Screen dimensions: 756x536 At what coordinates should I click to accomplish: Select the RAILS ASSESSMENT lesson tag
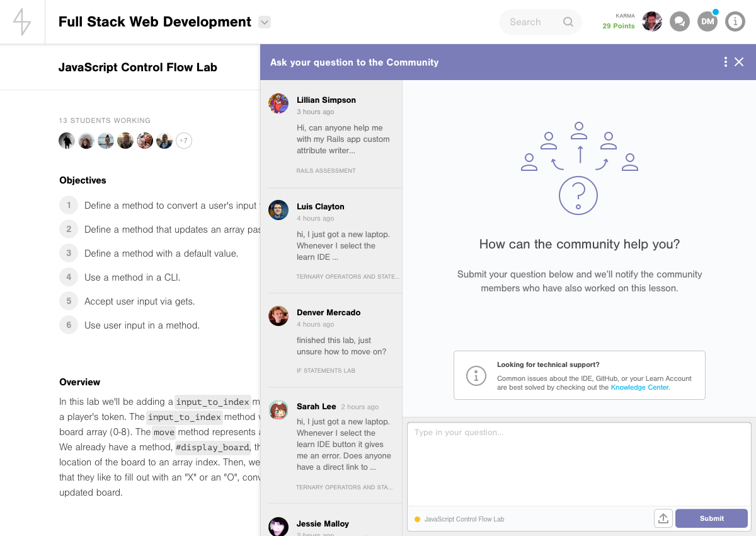click(326, 170)
